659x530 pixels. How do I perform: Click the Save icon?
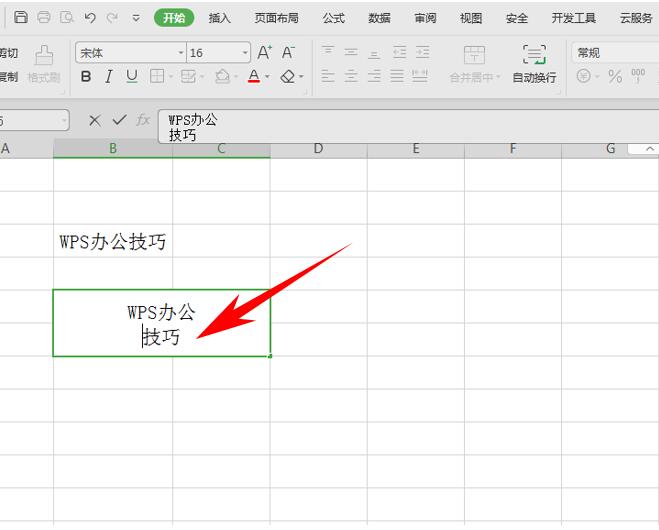(x=21, y=17)
